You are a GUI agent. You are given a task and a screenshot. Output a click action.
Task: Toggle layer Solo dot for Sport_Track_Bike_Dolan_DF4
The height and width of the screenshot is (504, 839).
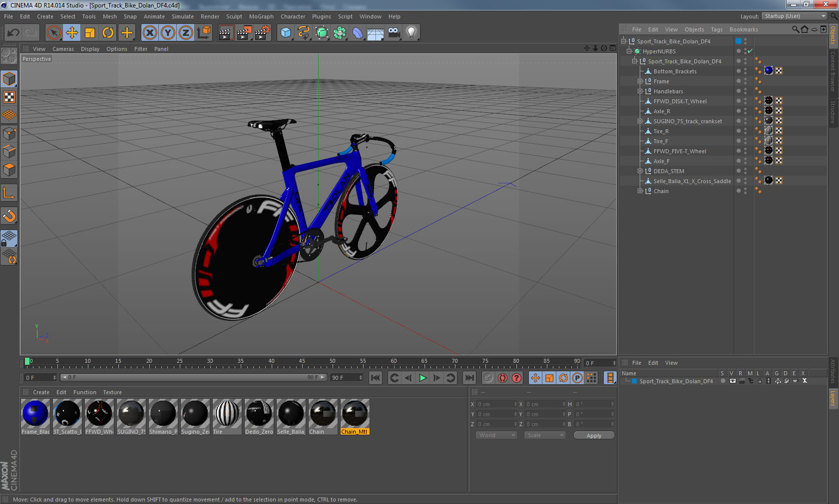(x=723, y=381)
